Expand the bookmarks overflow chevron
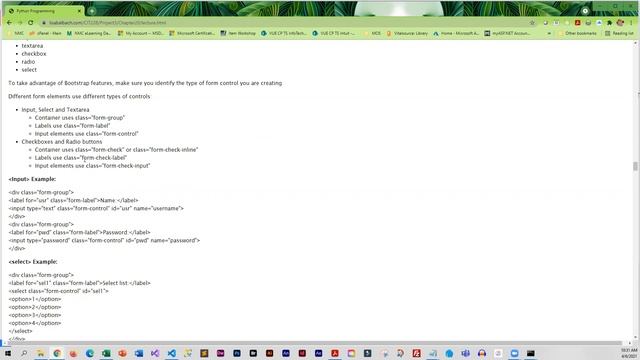The width and height of the screenshot is (640, 360). coord(549,33)
